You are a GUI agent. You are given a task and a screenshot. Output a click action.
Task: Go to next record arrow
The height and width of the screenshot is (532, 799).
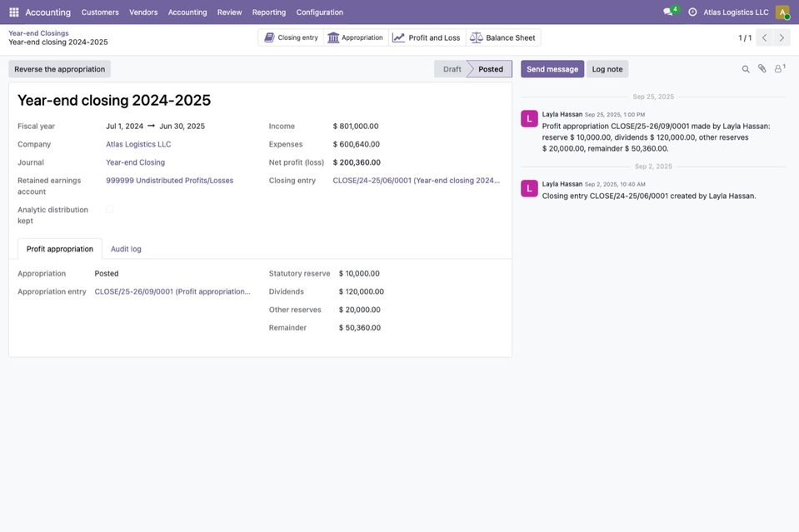[x=782, y=37]
